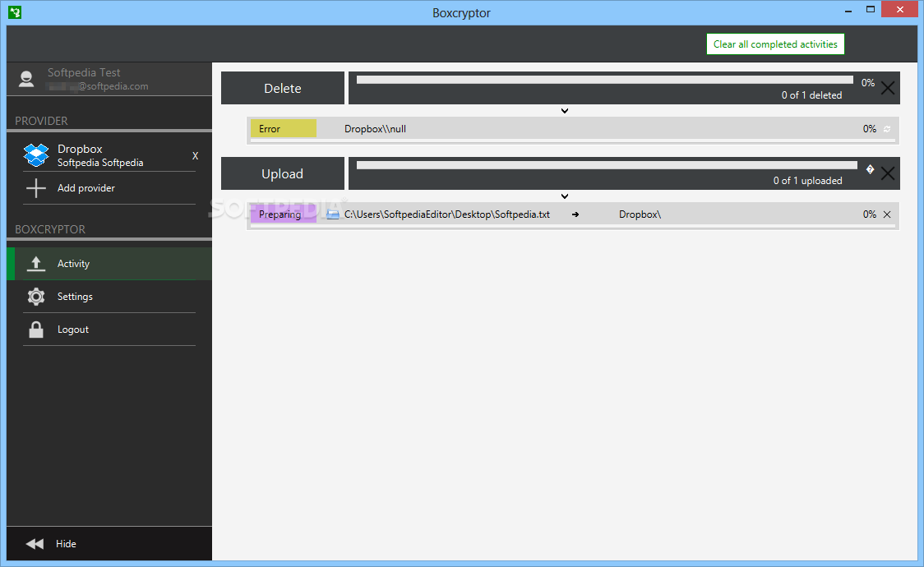Image resolution: width=924 pixels, height=567 pixels.
Task: Click the Softpedia.txt source path
Action: click(446, 214)
